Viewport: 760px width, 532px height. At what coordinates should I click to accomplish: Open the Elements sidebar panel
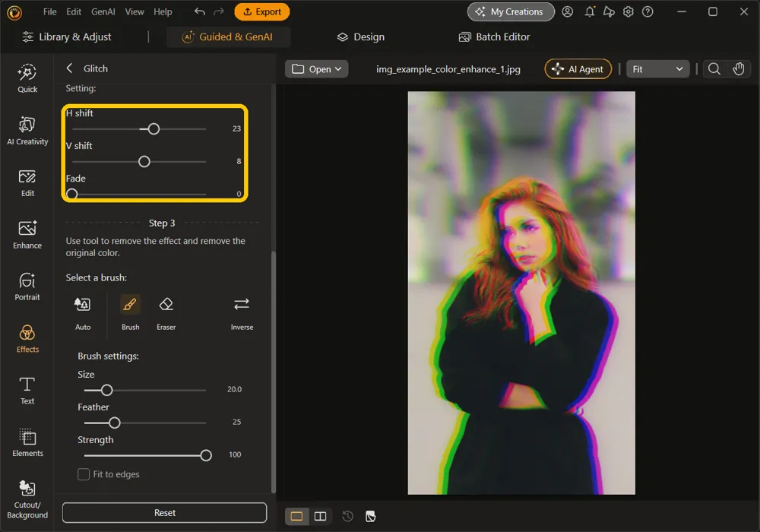pyautogui.click(x=27, y=443)
